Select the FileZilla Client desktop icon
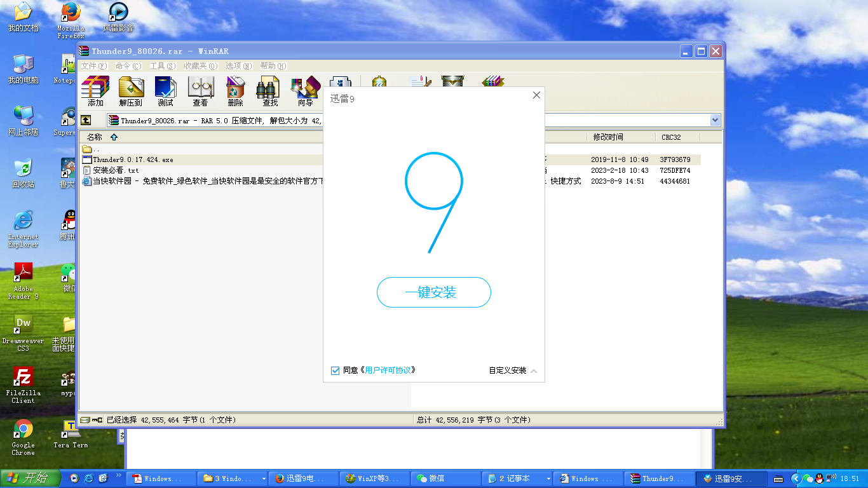Image resolution: width=868 pixels, height=488 pixels. [23, 385]
